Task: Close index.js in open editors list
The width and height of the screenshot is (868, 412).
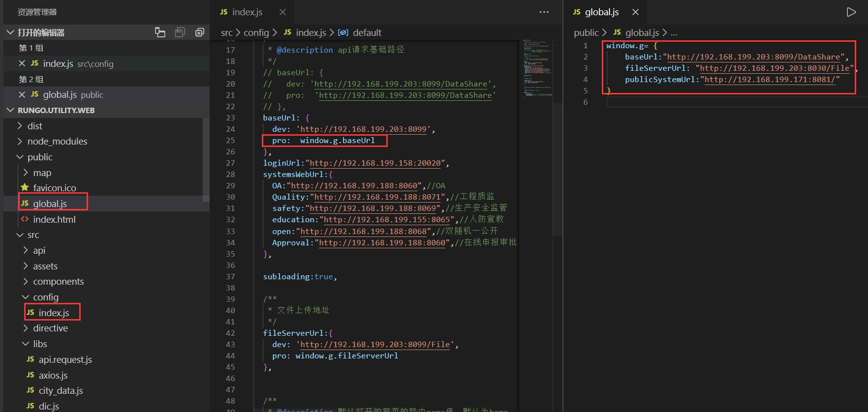Action: pos(22,63)
